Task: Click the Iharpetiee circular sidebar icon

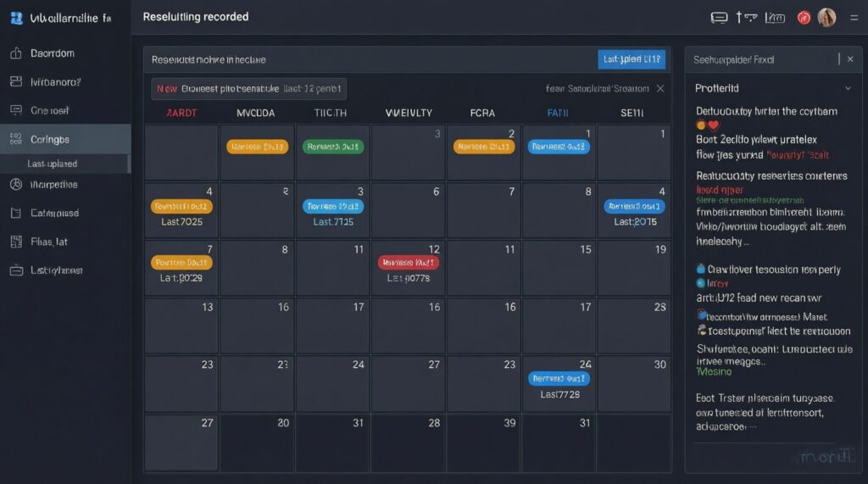Action: click(x=15, y=184)
